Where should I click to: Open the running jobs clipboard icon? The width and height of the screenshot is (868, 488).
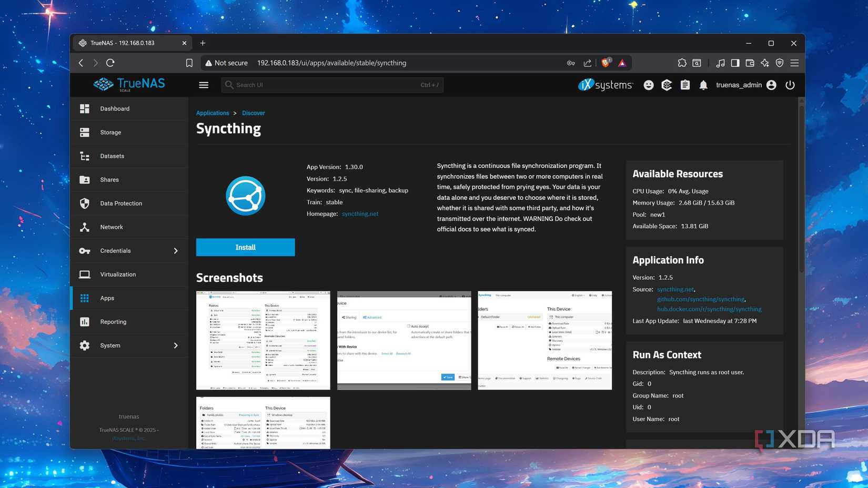[x=685, y=85]
